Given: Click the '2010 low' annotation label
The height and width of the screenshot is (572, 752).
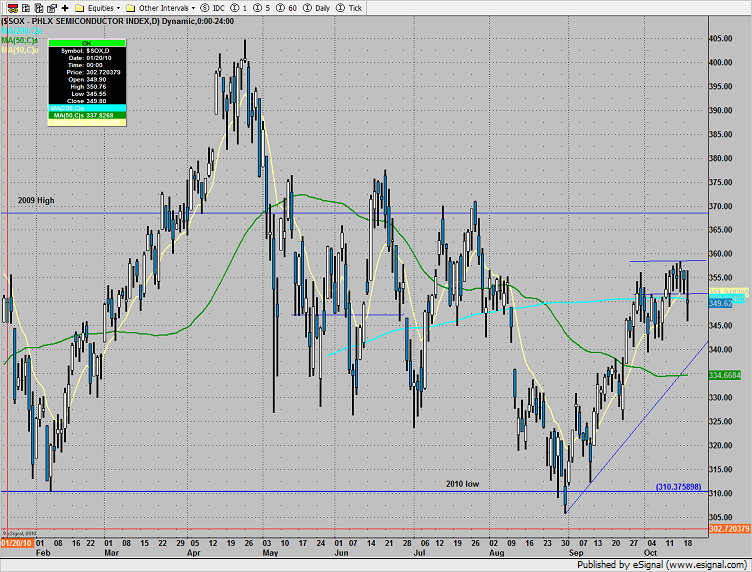Looking at the screenshot, I should (462, 484).
